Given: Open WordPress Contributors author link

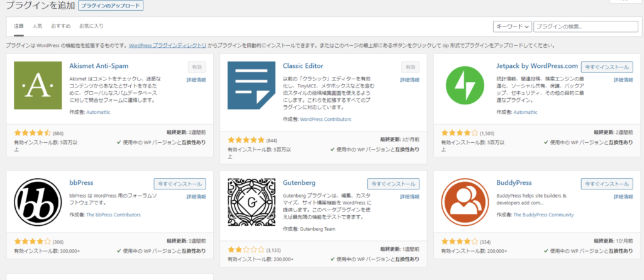Looking at the screenshot, I should [x=326, y=120].
